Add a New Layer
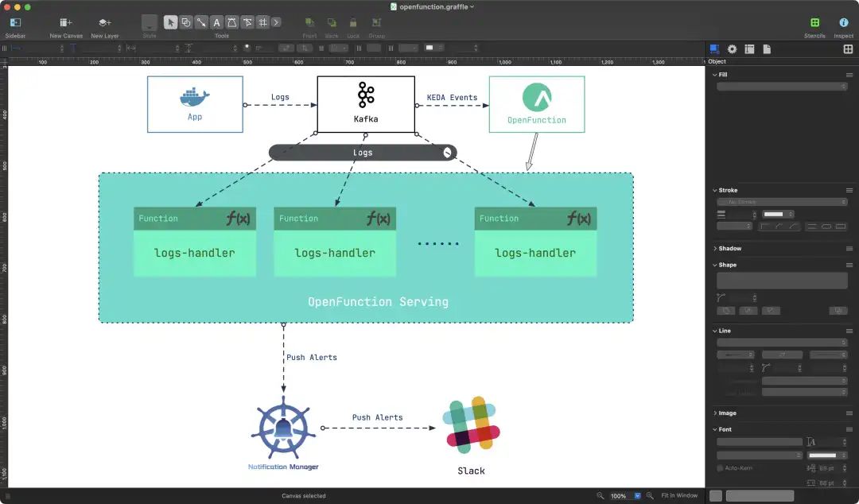Viewport: 859px width, 504px height. pos(104,22)
